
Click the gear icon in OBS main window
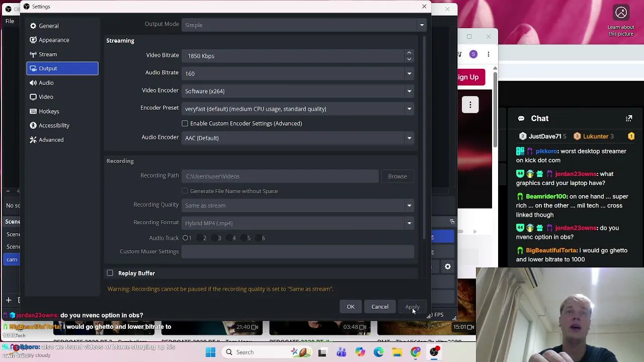[x=448, y=266]
